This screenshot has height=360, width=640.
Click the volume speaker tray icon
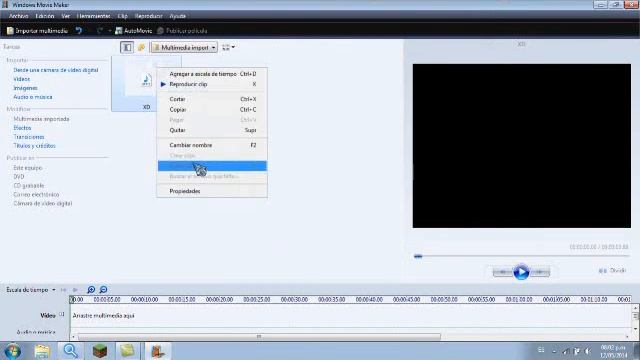(x=588, y=351)
